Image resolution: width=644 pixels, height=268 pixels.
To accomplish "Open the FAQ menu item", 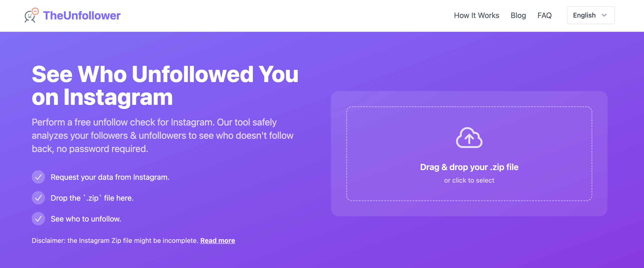I will (544, 15).
